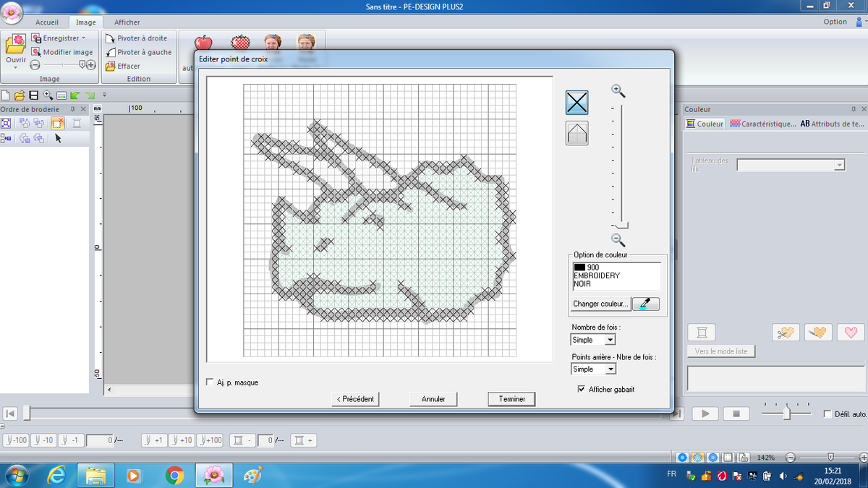Screen dimensions: 868x488
Task: Toggle the Défil. auto. checkbox
Action: click(x=827, y=414)
